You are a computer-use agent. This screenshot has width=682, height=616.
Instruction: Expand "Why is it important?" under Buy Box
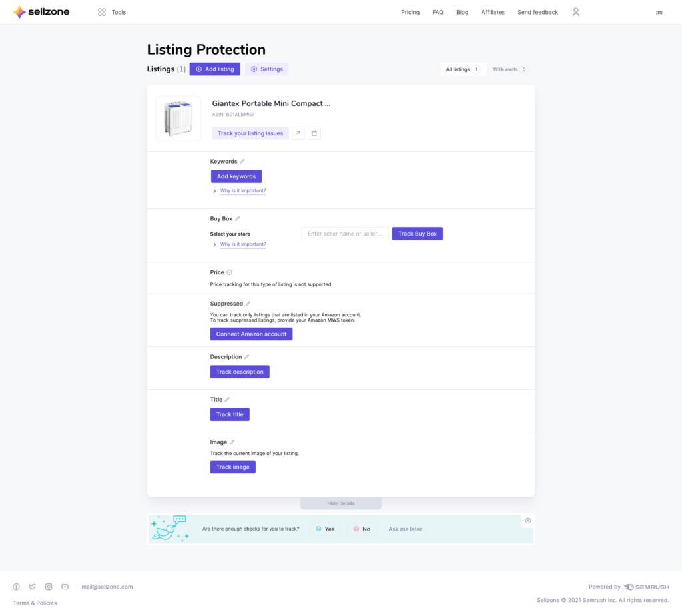coord(243,244)
